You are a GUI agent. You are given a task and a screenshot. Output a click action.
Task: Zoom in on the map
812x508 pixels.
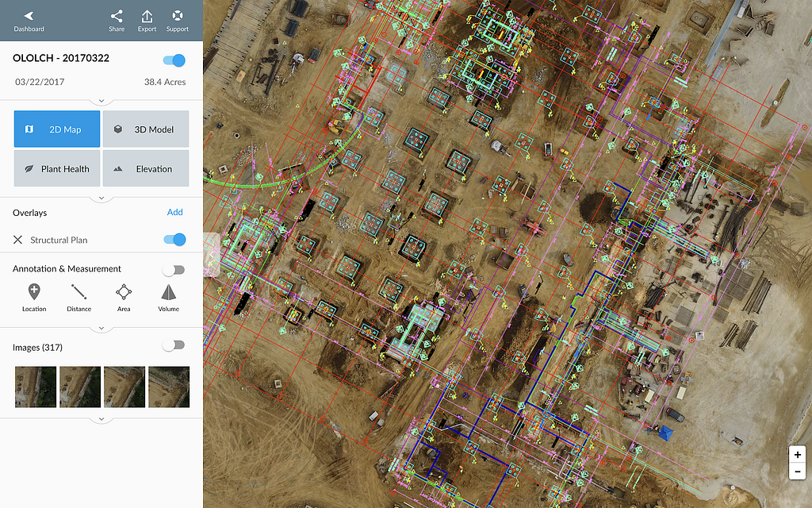(x=797, y=455)
